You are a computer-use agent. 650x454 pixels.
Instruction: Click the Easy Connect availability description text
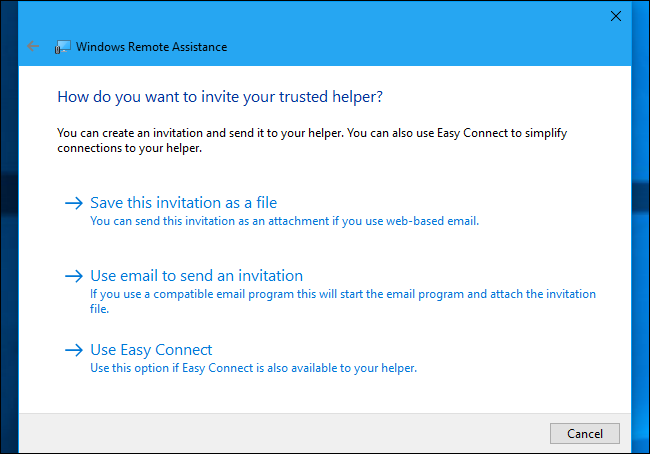point(253,368)
